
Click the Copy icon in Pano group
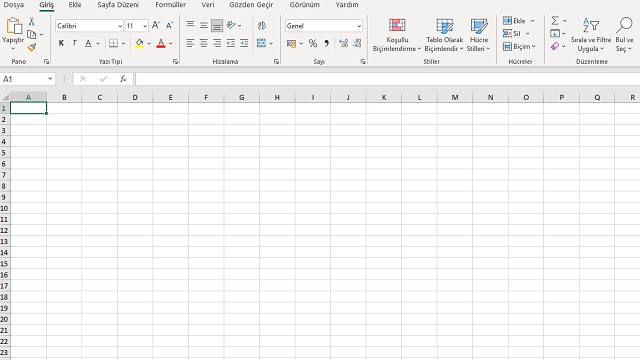click(x=31, y=35)
